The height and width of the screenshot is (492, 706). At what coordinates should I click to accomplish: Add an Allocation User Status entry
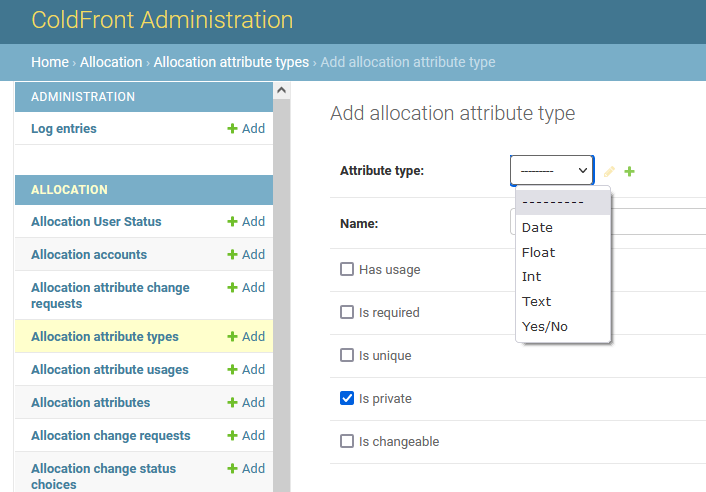click(246, 221)
